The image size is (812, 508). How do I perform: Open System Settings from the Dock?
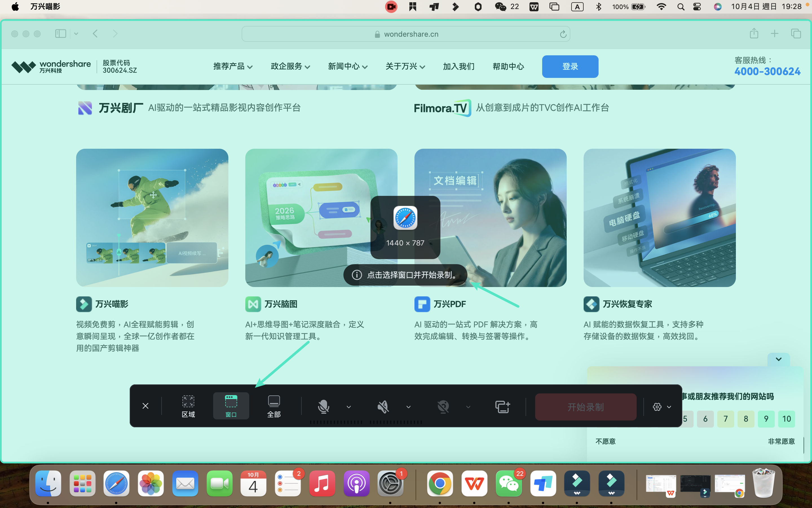(390, 483)
